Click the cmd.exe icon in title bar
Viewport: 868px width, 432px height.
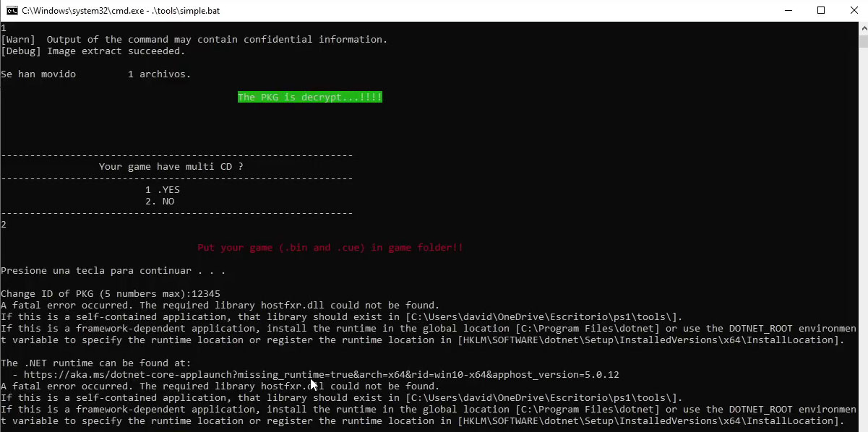(x=12, y=10)
